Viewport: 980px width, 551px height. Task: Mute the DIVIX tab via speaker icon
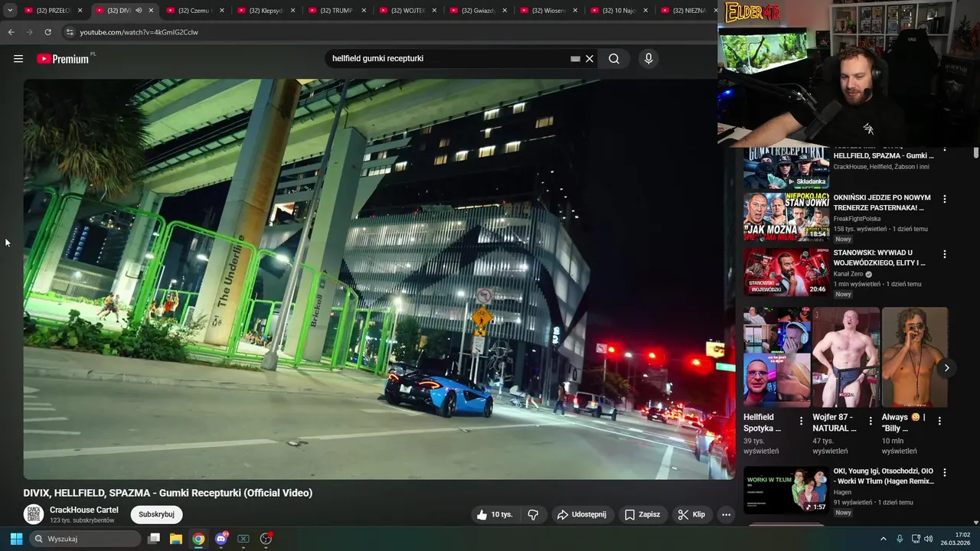click(x=139, y=11)
